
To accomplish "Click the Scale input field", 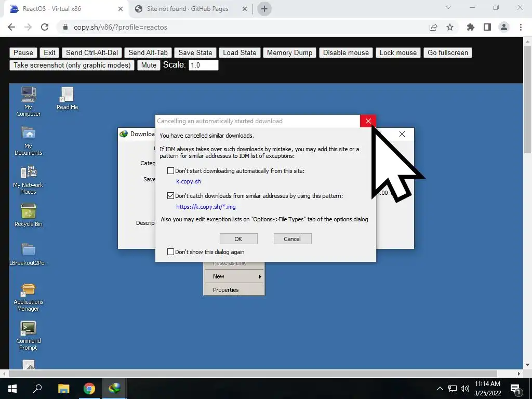I will coord(204,65).
